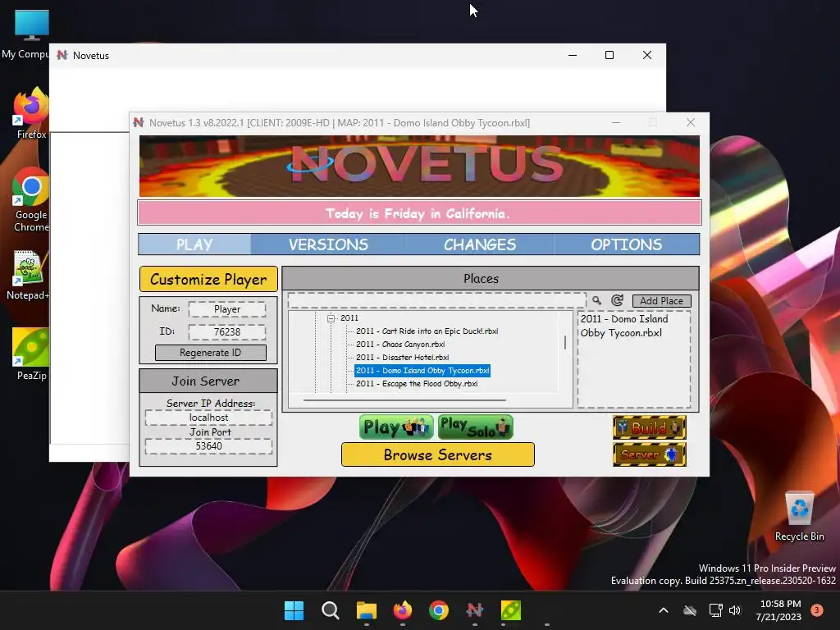Switch to the VERSIONS tab

tap(328, 244)
